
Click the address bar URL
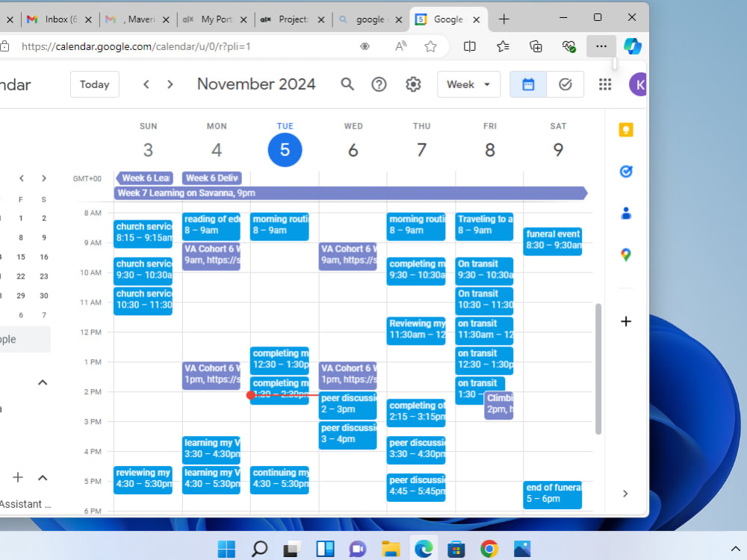[x=136, y=46]
